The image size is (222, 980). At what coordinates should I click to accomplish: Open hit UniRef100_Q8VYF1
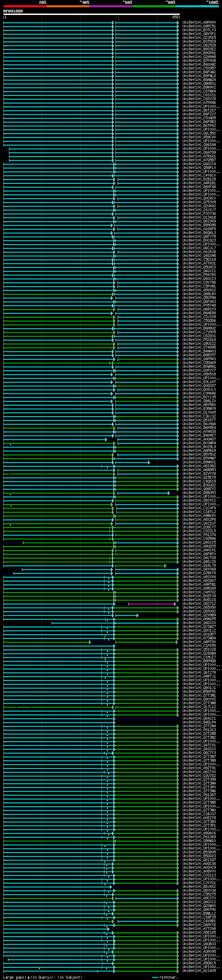pos(199,34)
